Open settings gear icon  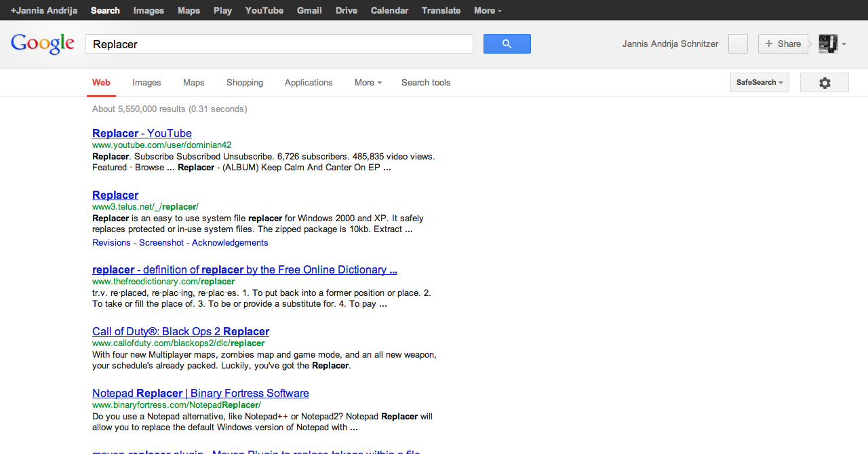pyautogui.click(x=825, y=83)
